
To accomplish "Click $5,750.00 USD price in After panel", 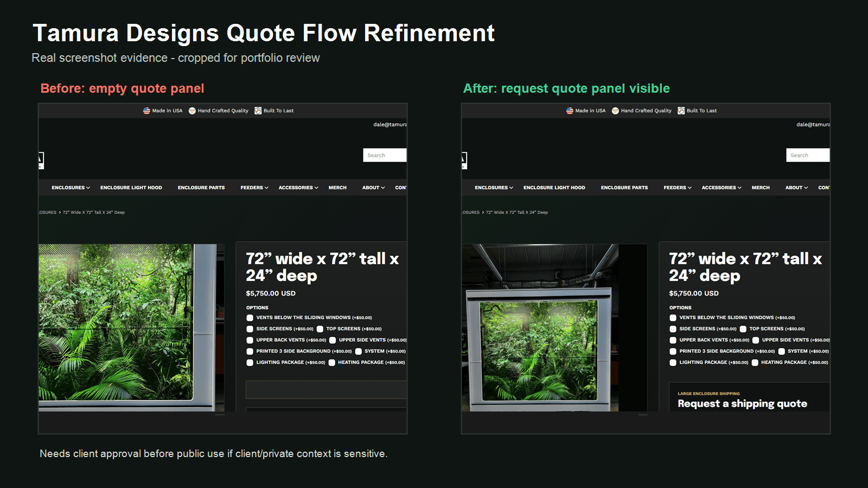I will 694,293.
